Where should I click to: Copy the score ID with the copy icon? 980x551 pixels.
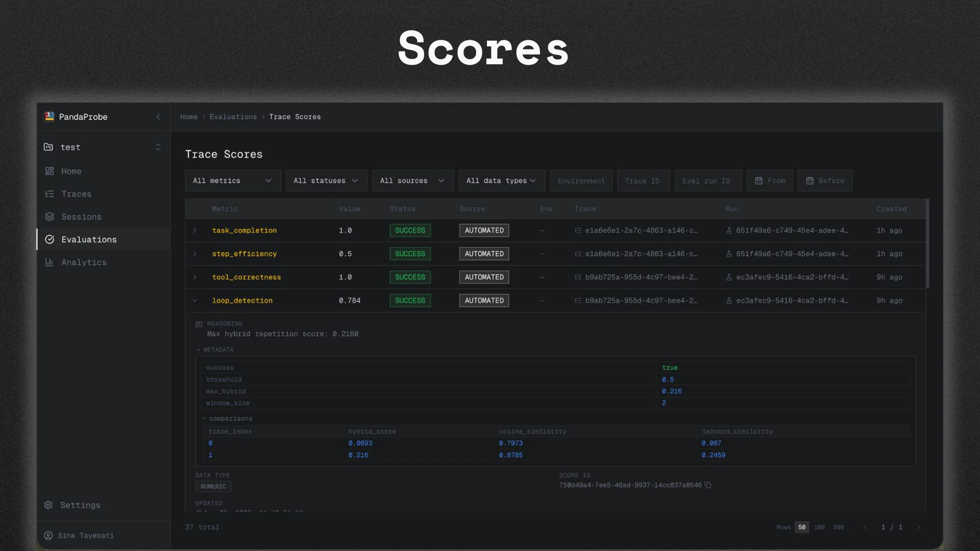(708, 485)
